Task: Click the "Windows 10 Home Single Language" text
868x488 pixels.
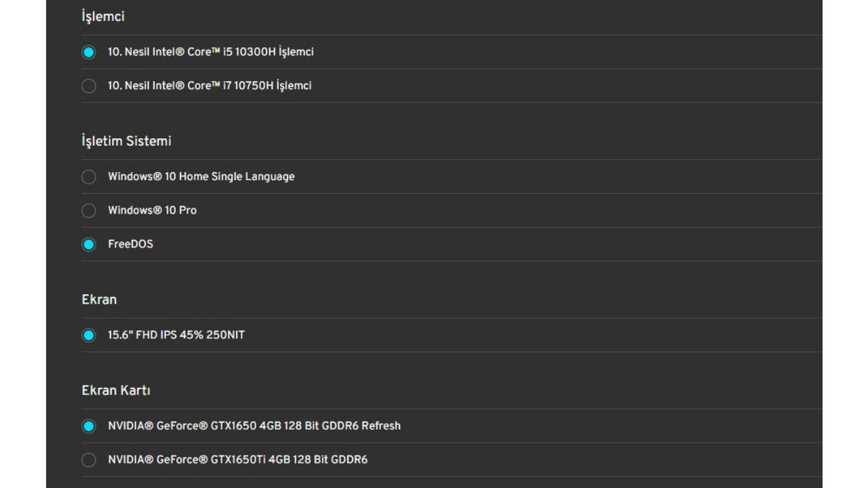Action: (x=201, y=177)
